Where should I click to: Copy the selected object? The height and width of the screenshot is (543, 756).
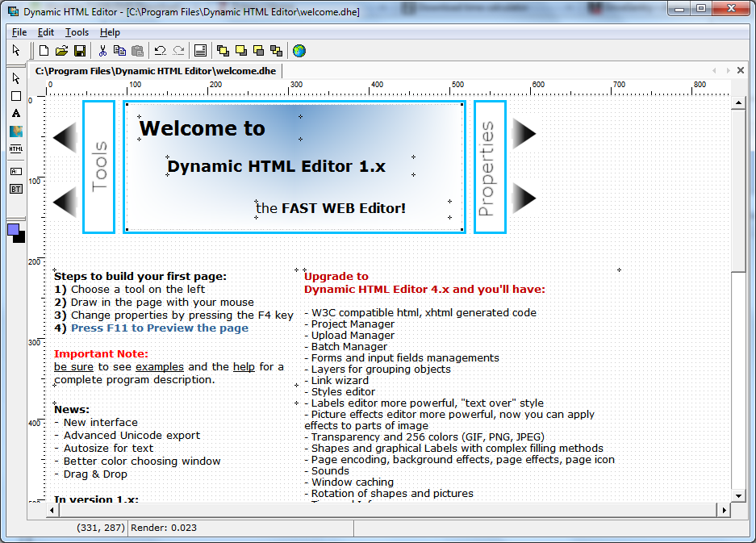(x=119, y=51)
